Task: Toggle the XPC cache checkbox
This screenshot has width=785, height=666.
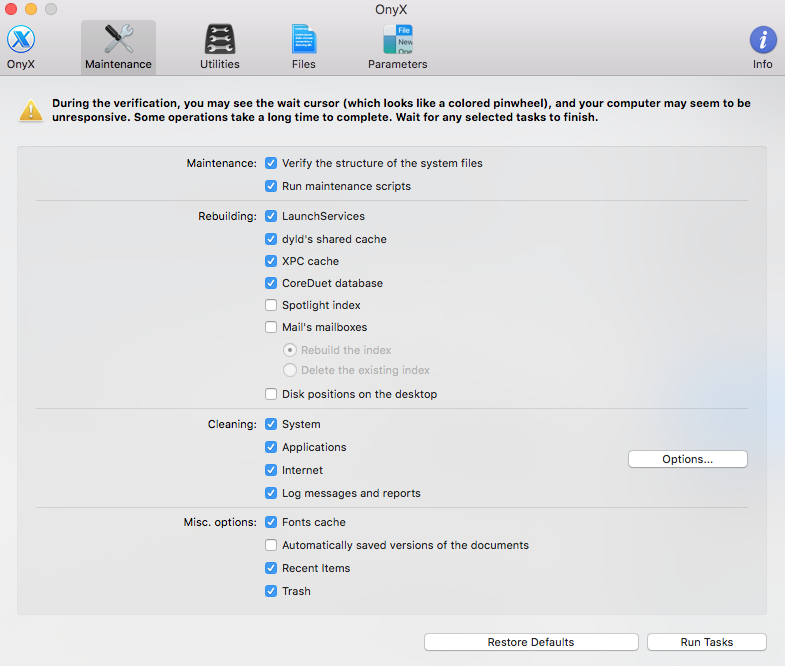Action: (x=271, y=261)
